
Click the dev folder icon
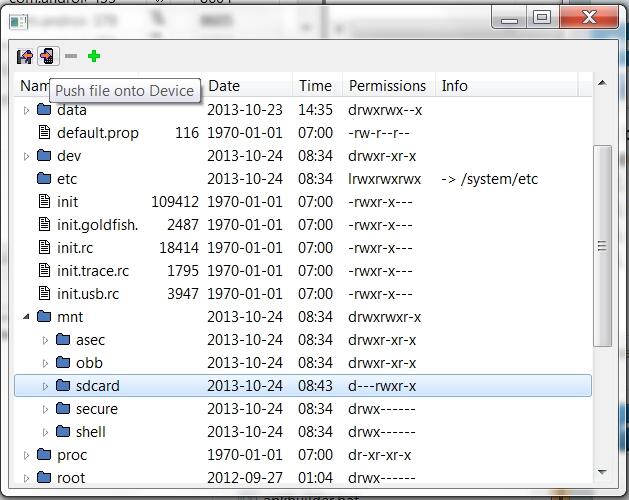(44, 155)
